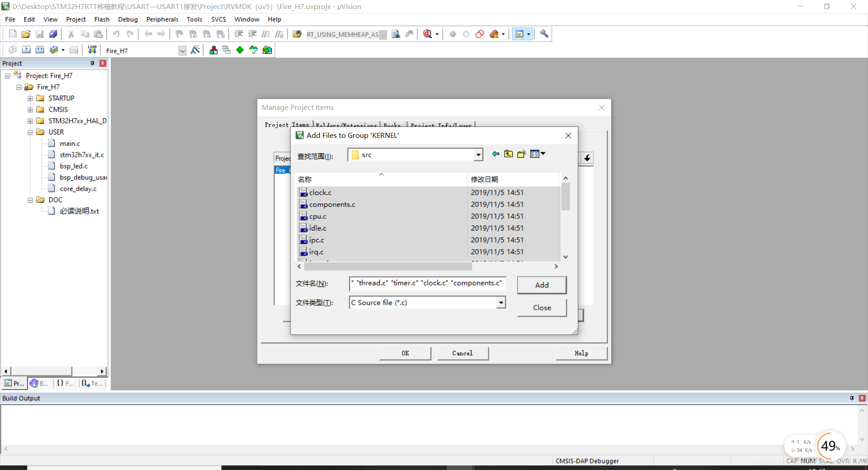Screen dimensions: 868x470
Task: Click the move-down arrow in Manage Project Items
Action: coord(587,158)
